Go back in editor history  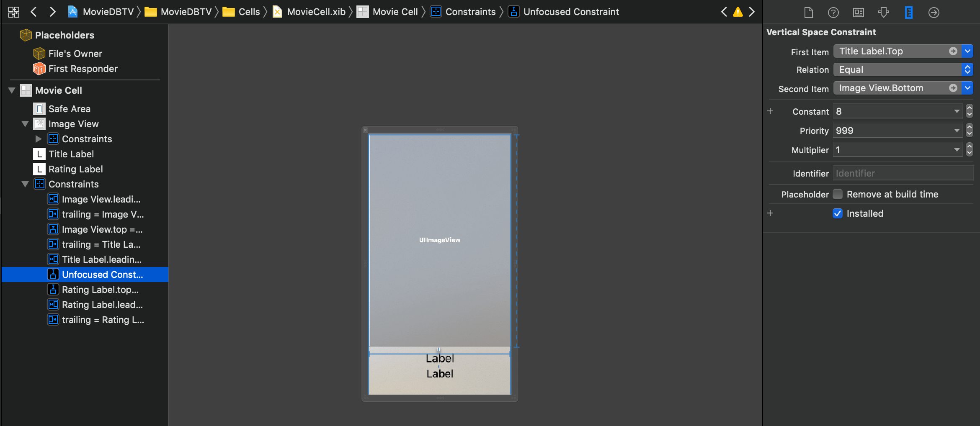point(34,12)
